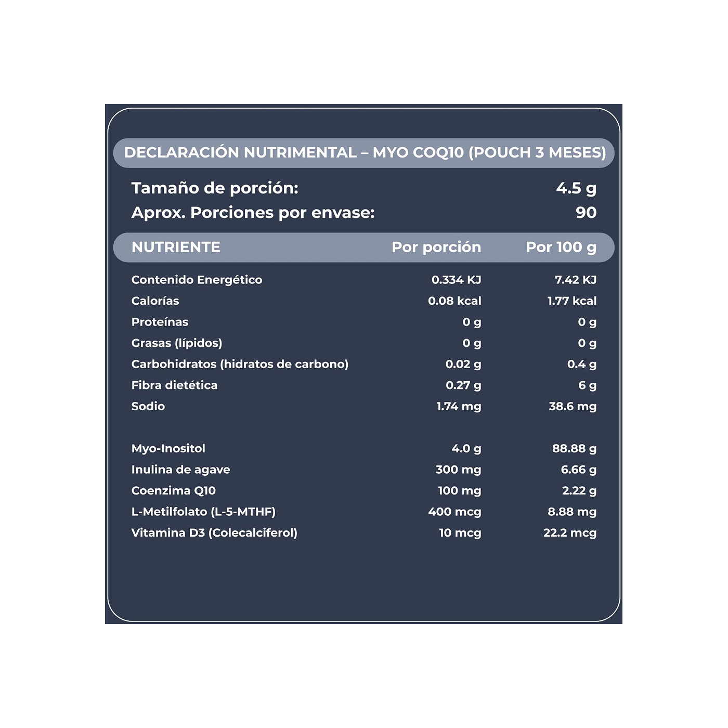
Task: Select 'Aprox. Porciones por envase:' text
Action: point(253,213)
